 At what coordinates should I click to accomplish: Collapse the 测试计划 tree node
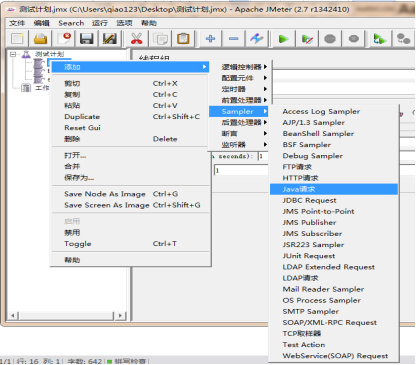(13, 54)
